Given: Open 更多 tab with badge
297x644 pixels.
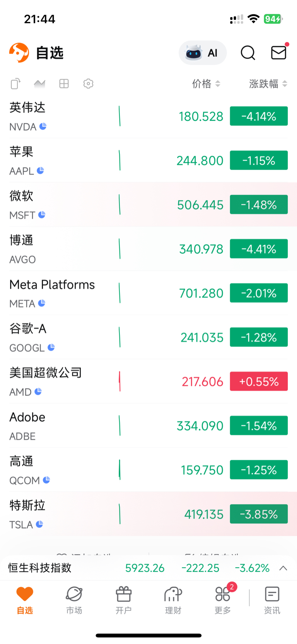Looking at the screenshot, I should [x=223, y=600].
